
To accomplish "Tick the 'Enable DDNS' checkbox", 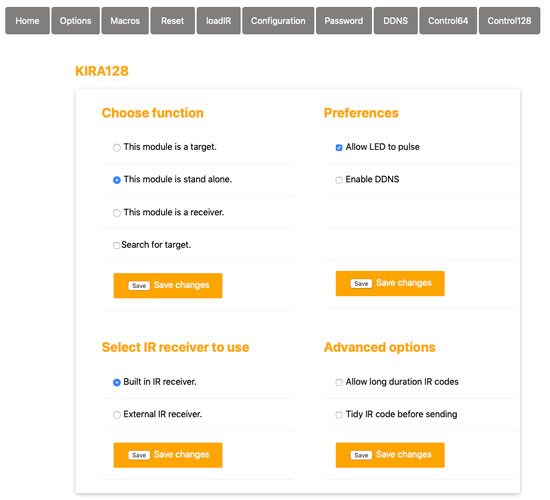I will [339, 180].
